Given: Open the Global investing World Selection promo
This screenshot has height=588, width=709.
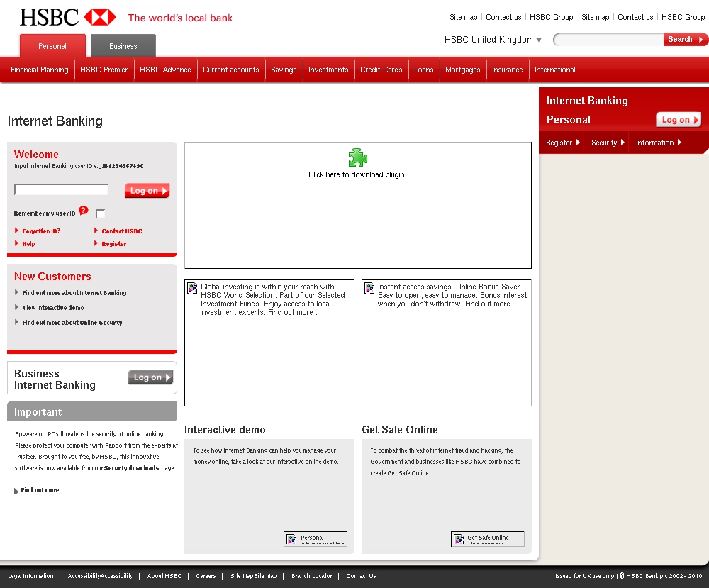Looking at the screenshot, I should pyautogui.click(x=269, y=343).
